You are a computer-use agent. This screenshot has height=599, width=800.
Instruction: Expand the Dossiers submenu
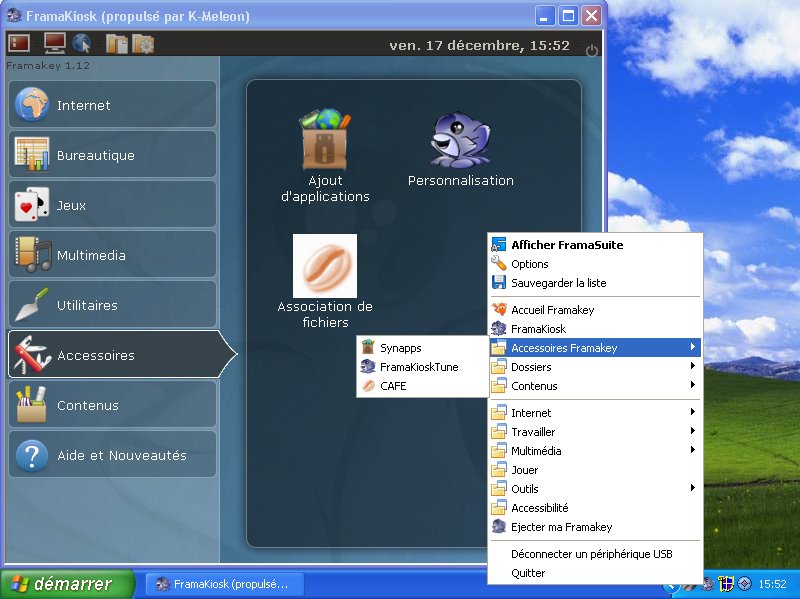(x=595, y=367)
